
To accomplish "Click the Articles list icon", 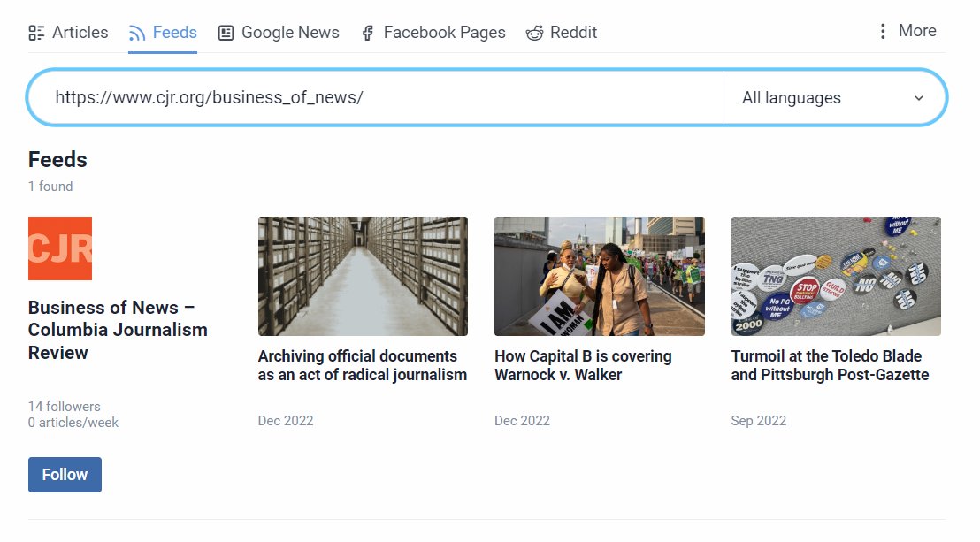I will click(36, 33).
